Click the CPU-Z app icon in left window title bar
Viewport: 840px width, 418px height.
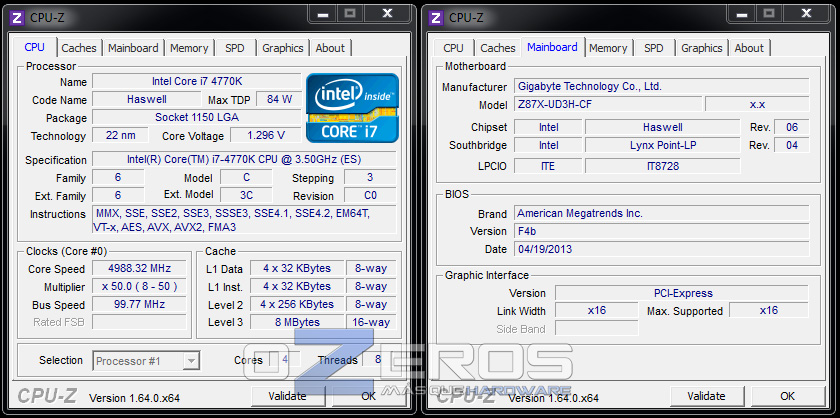[x=18, y=18]
